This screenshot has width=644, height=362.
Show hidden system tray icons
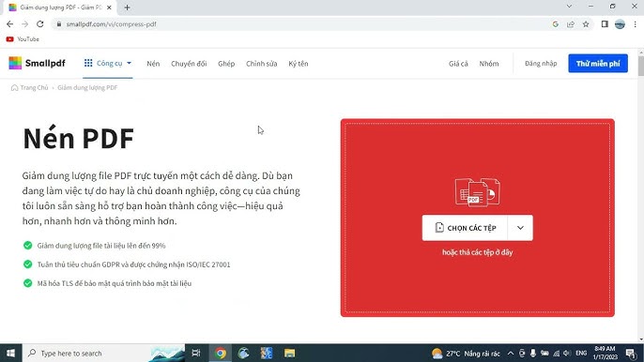coord(510,354)
